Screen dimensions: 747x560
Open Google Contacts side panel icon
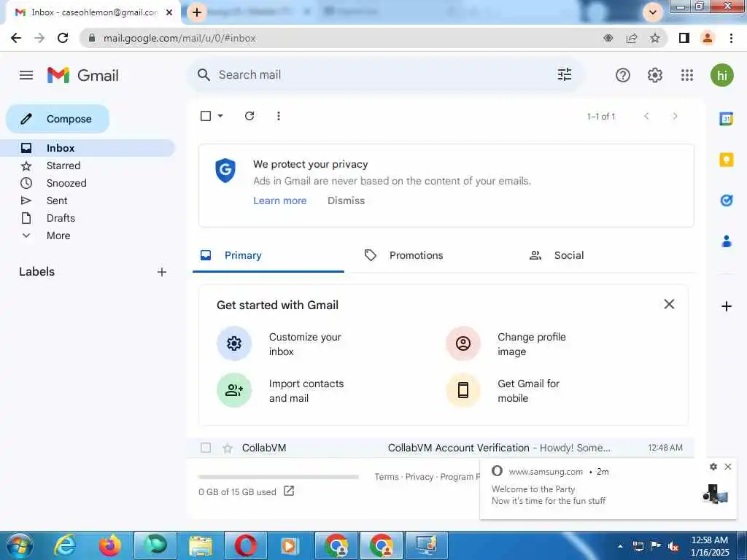click(x=726, y=241)
